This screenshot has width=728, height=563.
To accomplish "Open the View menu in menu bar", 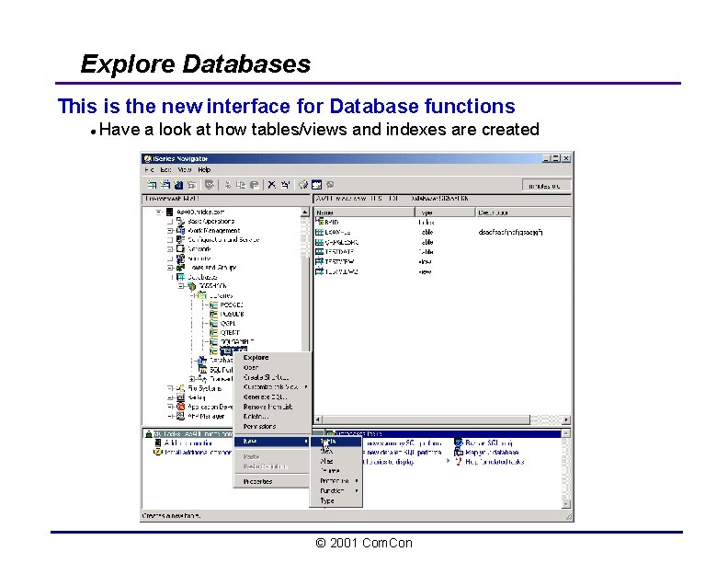I will 185,170.
